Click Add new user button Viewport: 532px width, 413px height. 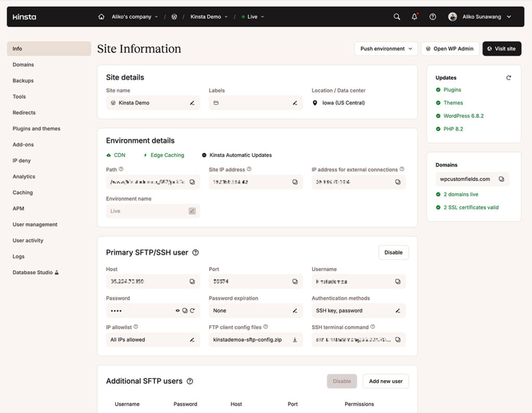tap(386, 381)
